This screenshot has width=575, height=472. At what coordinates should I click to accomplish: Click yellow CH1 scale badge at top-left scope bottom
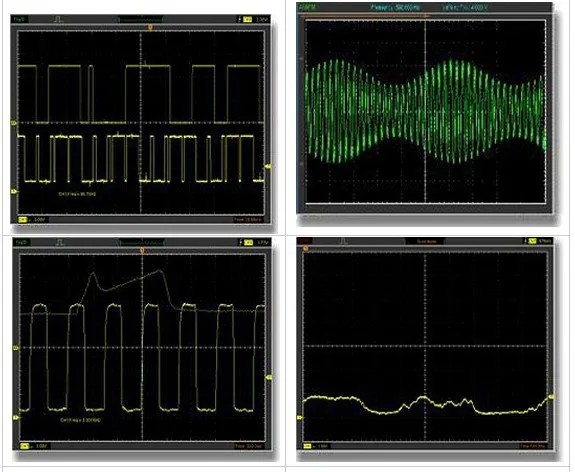click(22, 219)
